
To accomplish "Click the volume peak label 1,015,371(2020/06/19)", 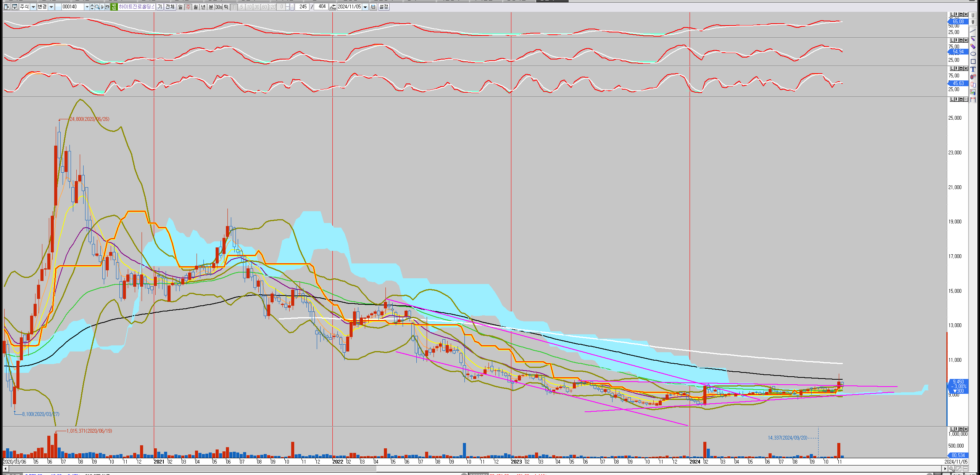I will pos(89,431).
